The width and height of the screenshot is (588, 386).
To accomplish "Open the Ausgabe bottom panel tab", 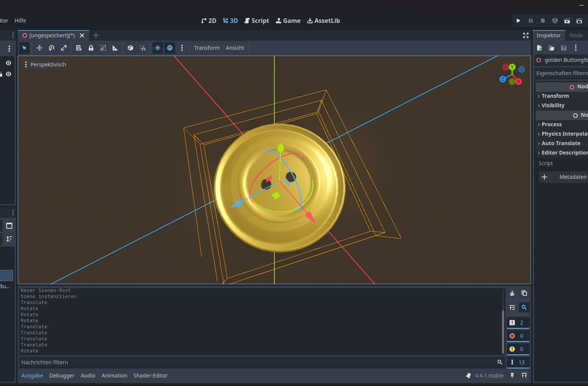I will click(32, 376).
